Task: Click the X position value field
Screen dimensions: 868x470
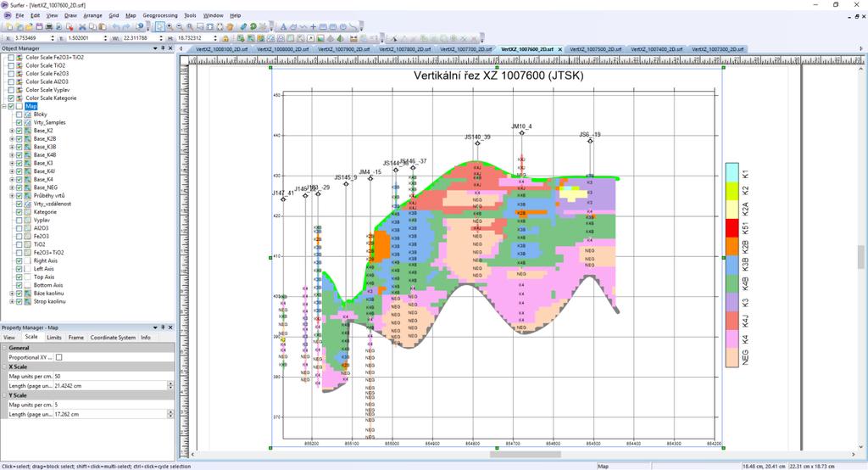Action: tap(31, 38)
